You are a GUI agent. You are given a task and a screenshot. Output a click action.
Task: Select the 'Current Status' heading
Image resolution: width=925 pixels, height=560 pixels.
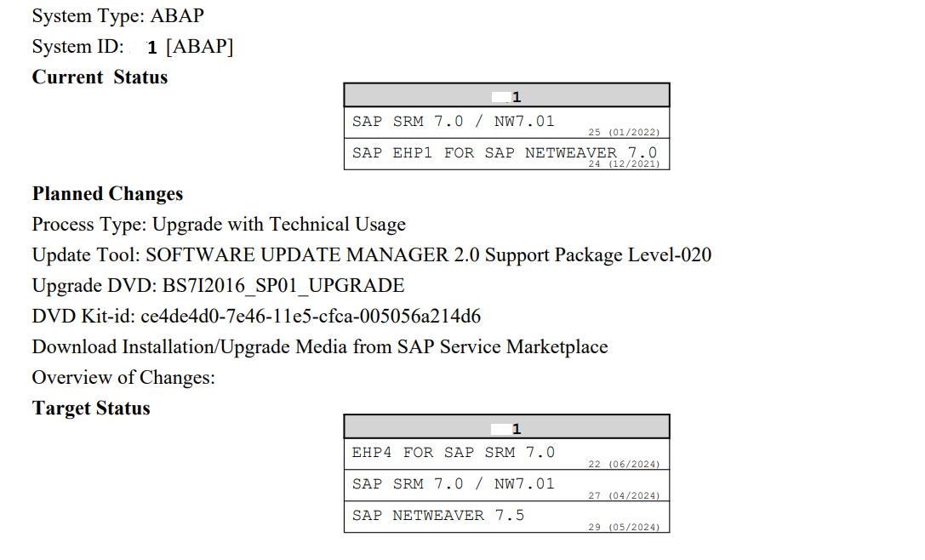pyautogui.click(x=100, y=77)
